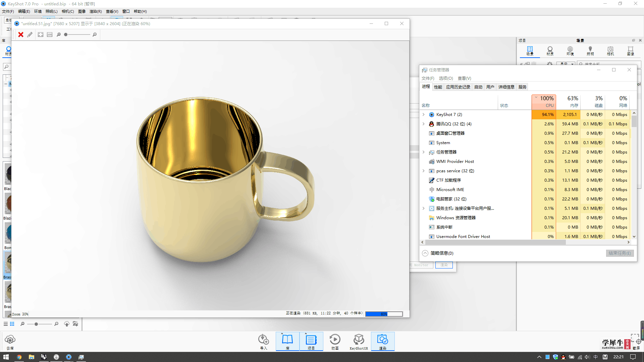Expand the KeyShot 7 (2) process group
Screen dimensions: 644x362
(424, 115)
